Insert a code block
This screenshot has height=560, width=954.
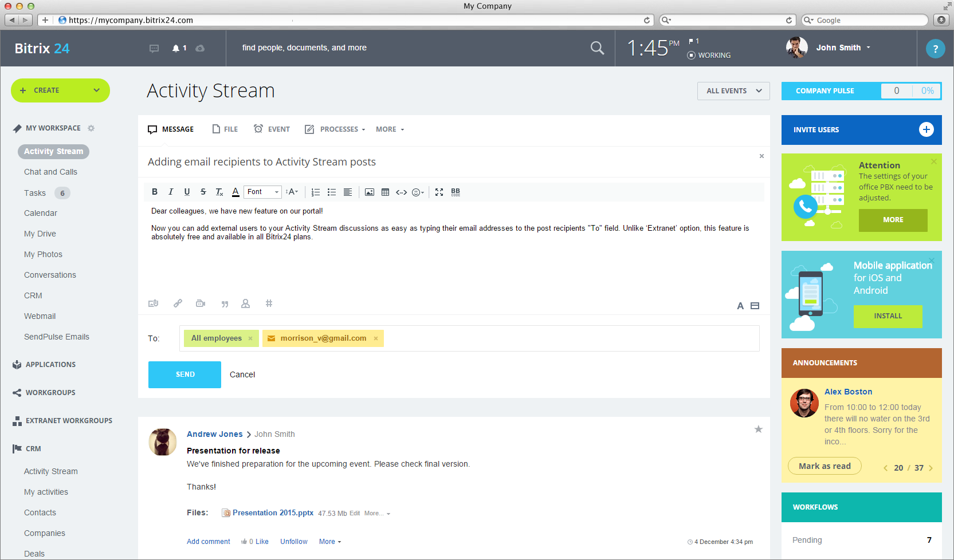[x=402, y=192]
